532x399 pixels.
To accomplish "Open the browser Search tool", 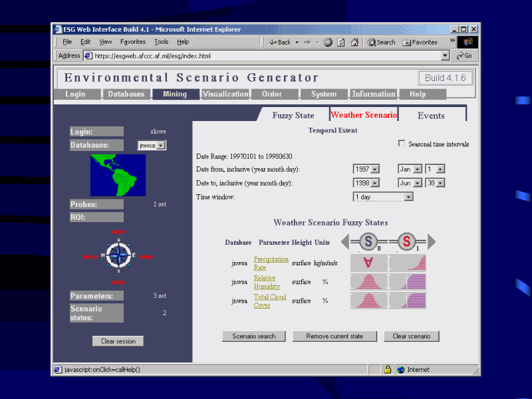I will pos(381,42).
